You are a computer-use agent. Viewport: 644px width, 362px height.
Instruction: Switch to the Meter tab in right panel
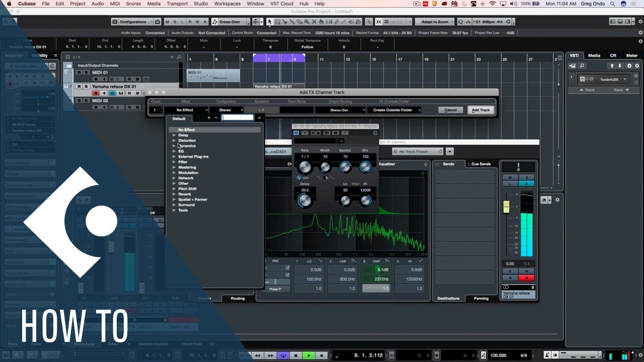point(631,55)
